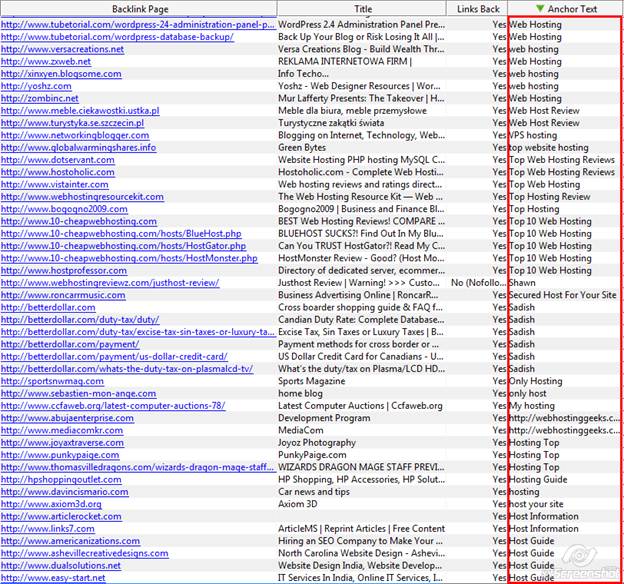Open the betterdollar.com/duty-tax/duty/ link

click(80, 320)
